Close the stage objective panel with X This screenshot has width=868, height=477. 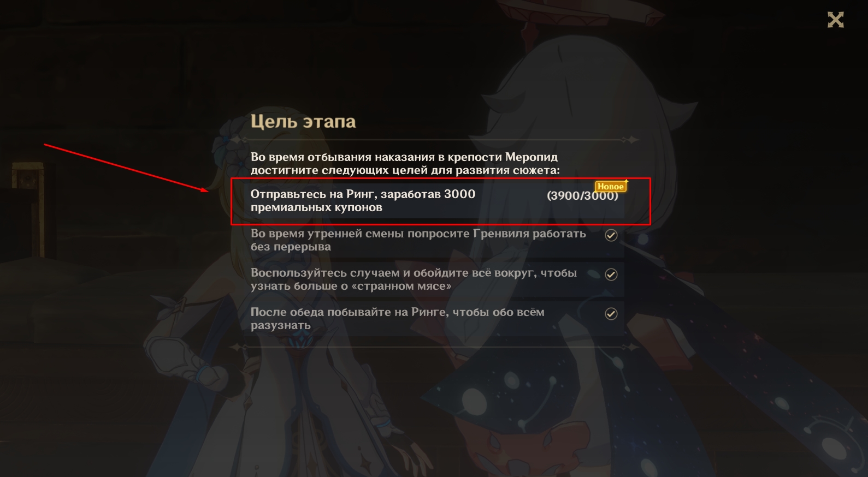coord(835,20)
